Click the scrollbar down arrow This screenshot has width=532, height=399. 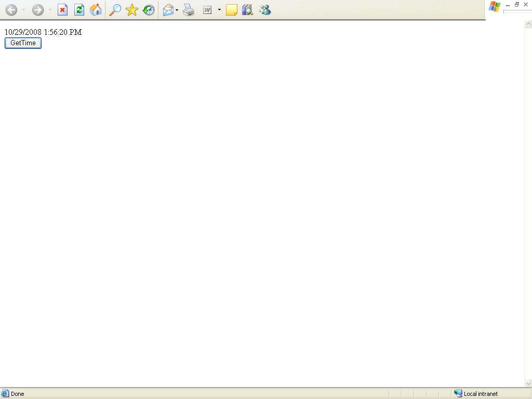click(x=528, y=384)
